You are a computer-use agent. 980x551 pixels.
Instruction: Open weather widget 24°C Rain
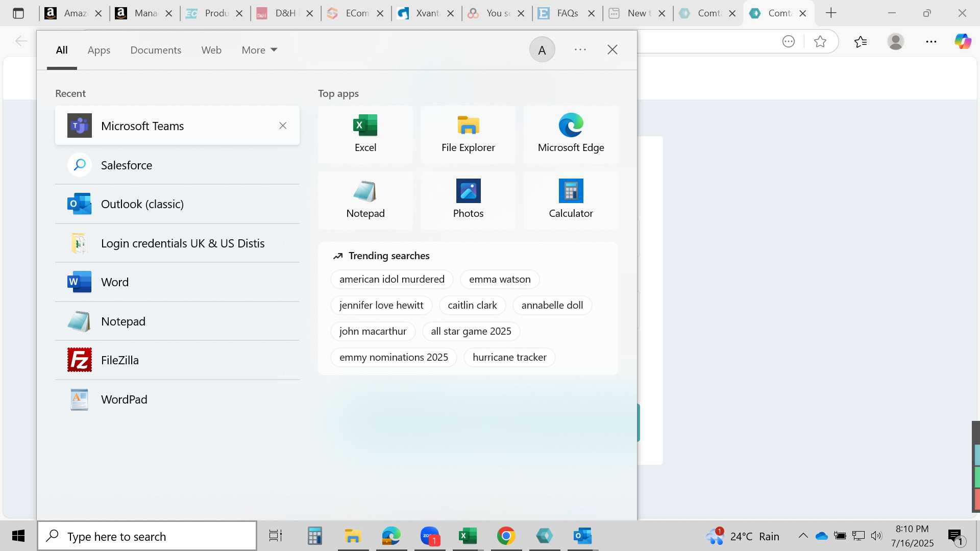743,536
